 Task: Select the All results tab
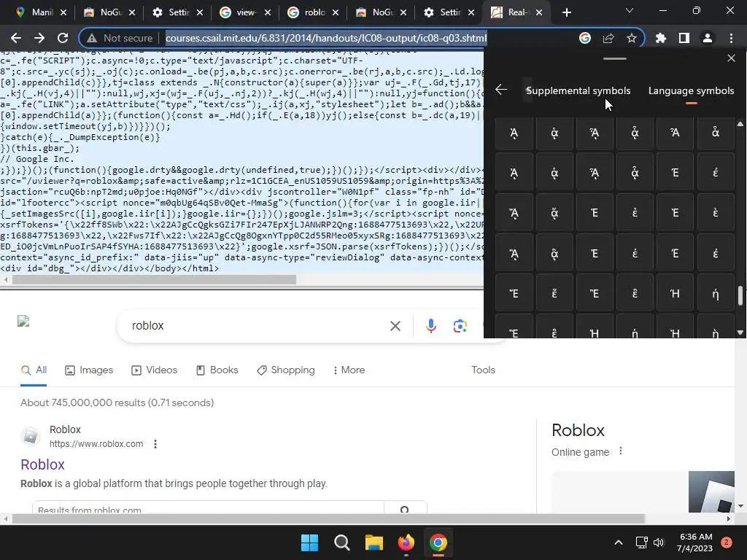[x=34, y=370]
